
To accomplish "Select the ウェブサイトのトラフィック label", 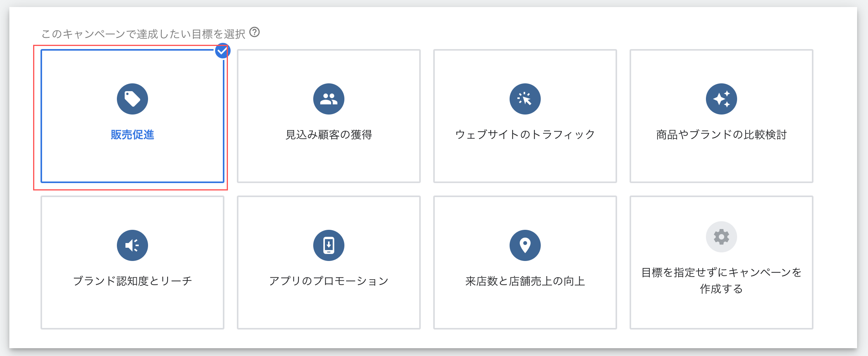I will point(525,135).
